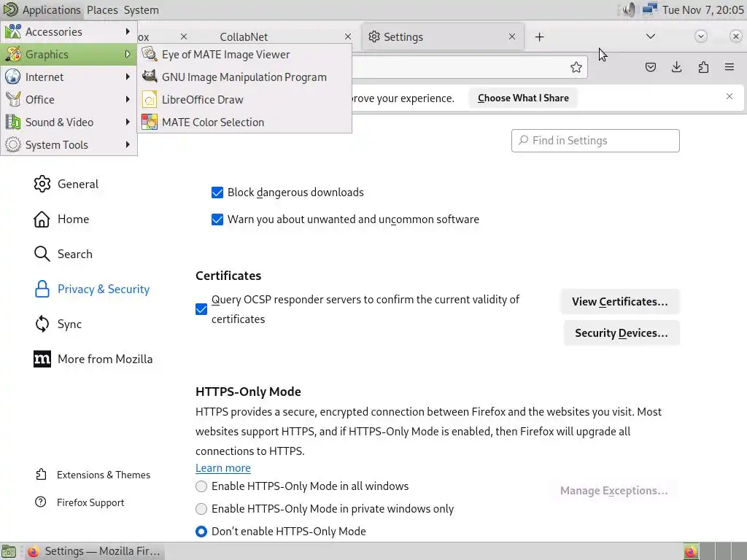747x560 pixels.
Task: Open the Firefox hamburger menu
Action: pyautogui.click(x=729, y=67)
